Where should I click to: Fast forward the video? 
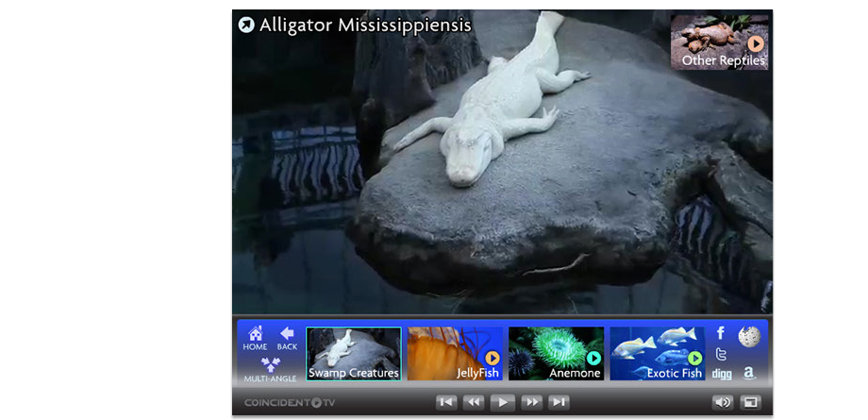click(x=531, y=402)
